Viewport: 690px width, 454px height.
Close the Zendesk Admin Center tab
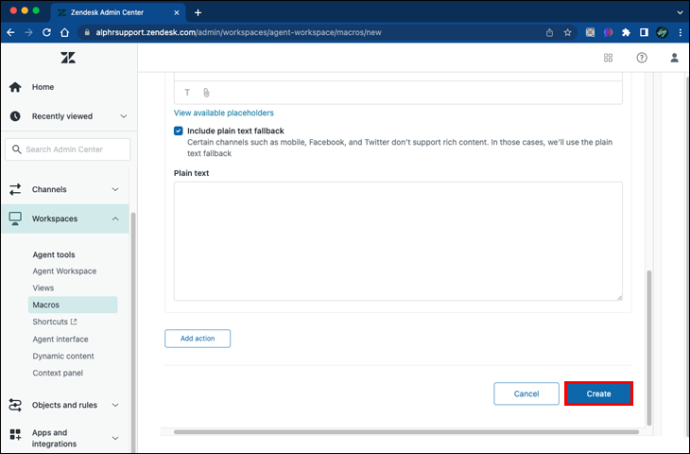(176, 12)
